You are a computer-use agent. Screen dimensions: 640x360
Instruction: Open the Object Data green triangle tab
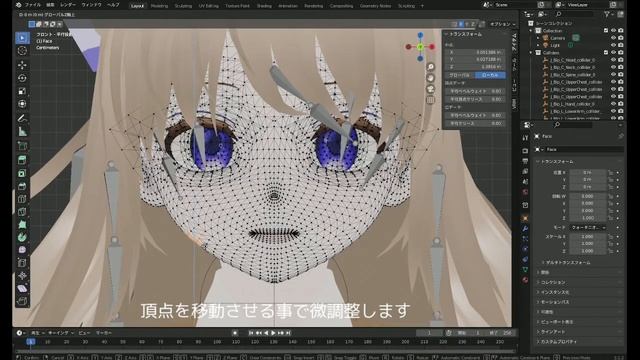525,269
